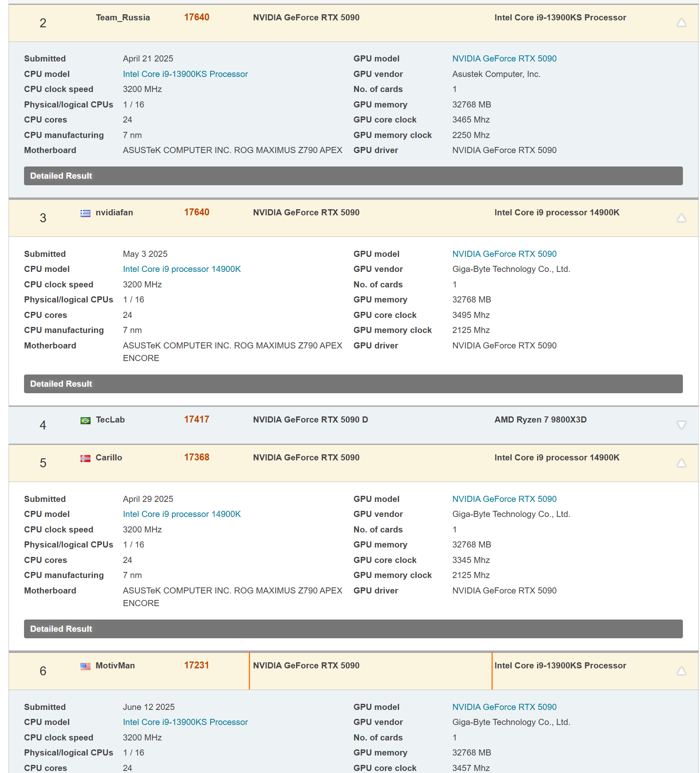700x773 pixels.
Task: Click the Brazil flag next to TecLab
Action: [86, 420]
